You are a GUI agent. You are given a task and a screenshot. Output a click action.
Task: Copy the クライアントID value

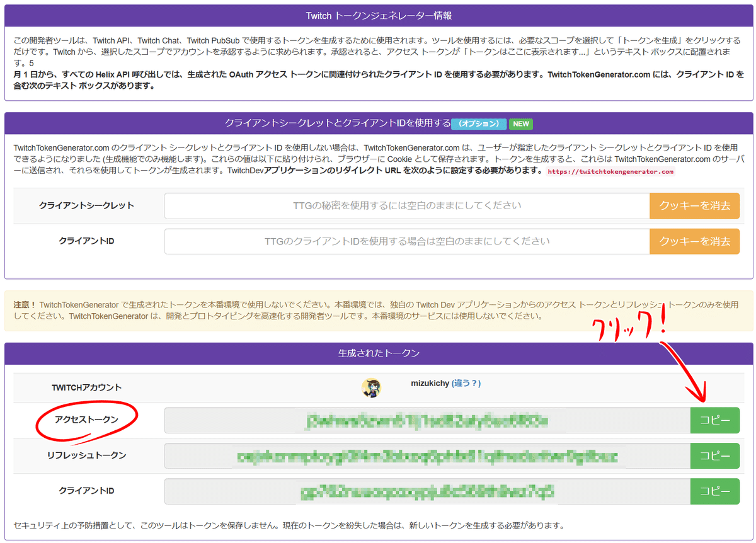(x=714, y=491)
